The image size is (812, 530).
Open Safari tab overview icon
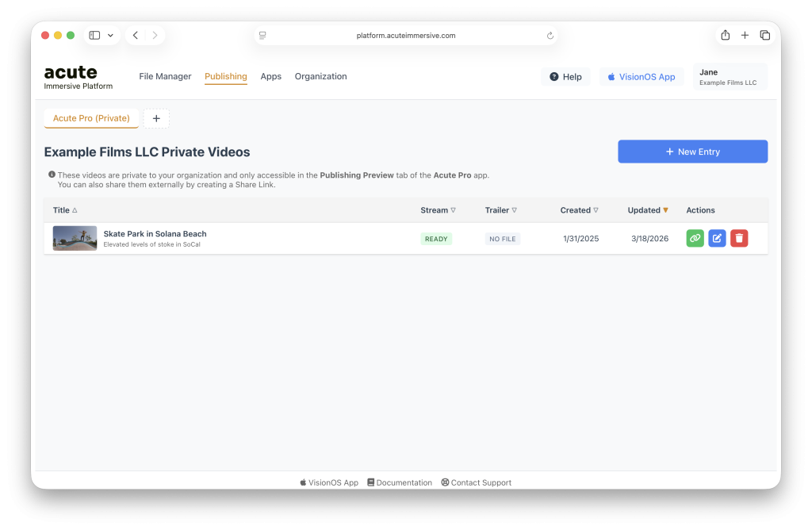tap(764, 35)
